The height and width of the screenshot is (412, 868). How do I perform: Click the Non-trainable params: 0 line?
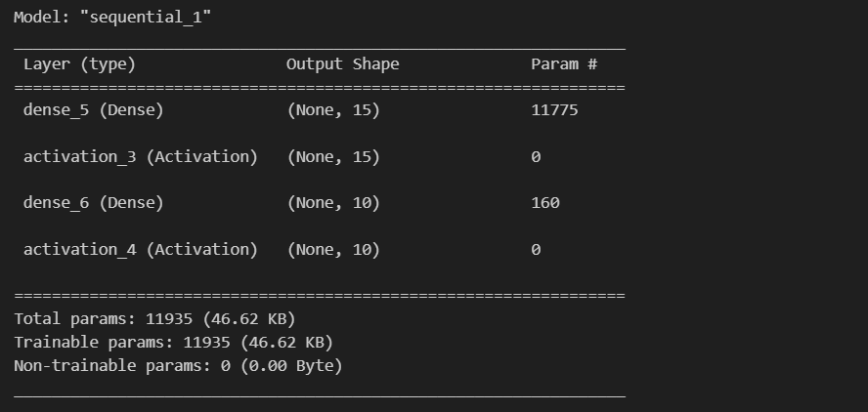pyautogui.click(x=178, y=365)
